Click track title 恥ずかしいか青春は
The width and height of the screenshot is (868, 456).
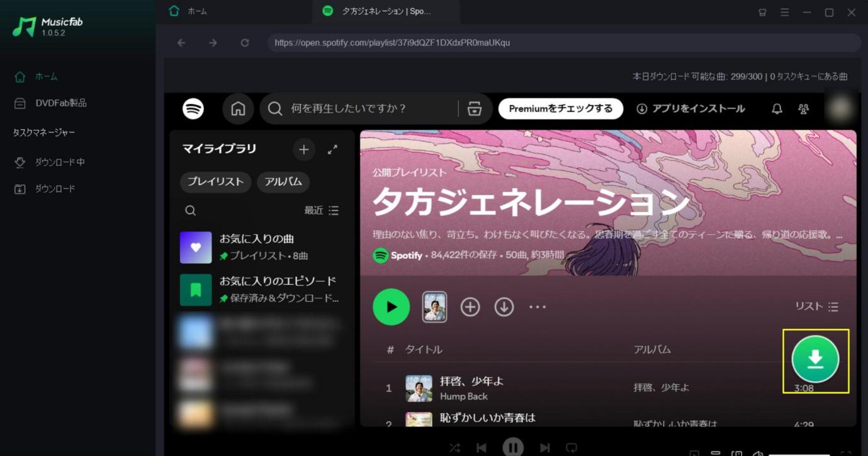tap(488, 417)
